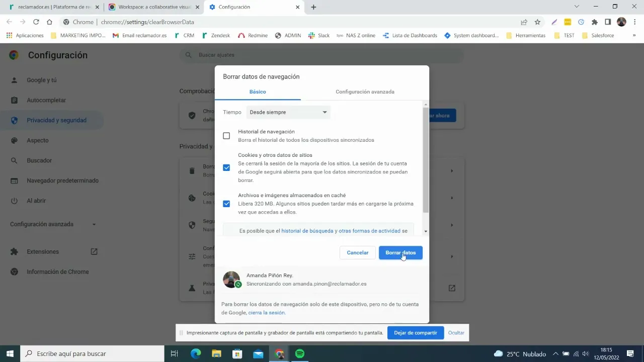Click the dialog scrollbar down arrow
Image resolution: width=644 pixels, height=362 pixels.
click(x=426, y=231)
